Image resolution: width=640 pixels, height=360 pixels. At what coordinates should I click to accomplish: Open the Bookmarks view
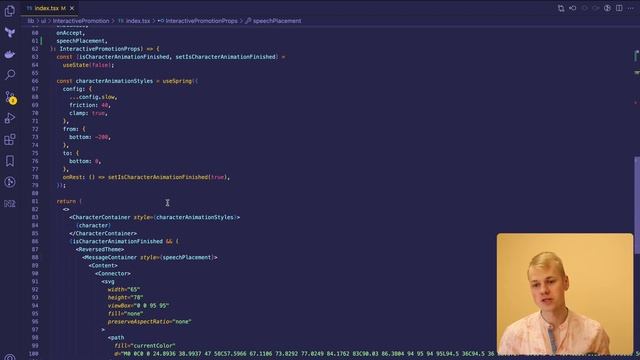pos(10,161)
